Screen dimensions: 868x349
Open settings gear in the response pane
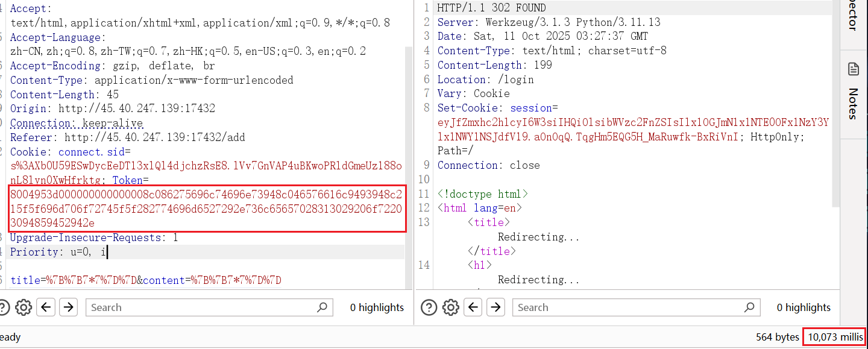pyautogui.click(x=450, y=307)
